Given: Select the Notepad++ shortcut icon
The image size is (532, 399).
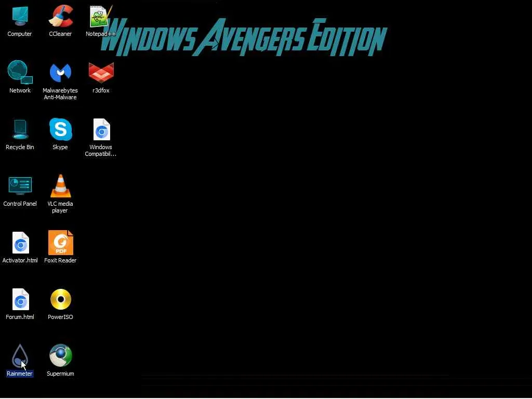Looking at the screenshot, I should (101, 16).
